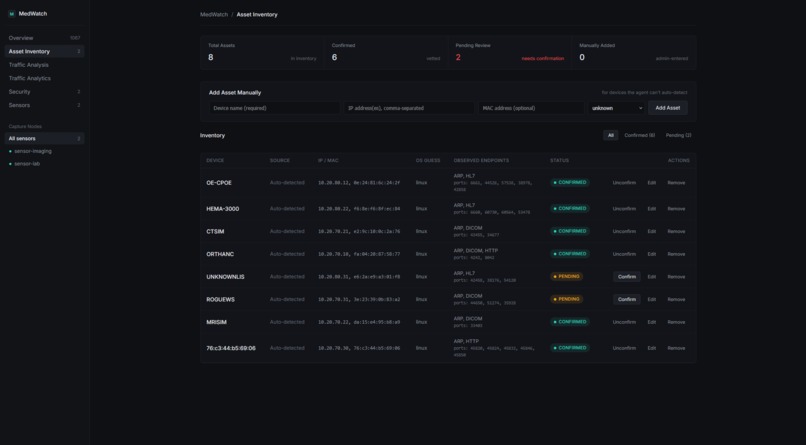Navigate to Sensors page
The width and height of the screenshot is (806, 445).
(44, 105)
